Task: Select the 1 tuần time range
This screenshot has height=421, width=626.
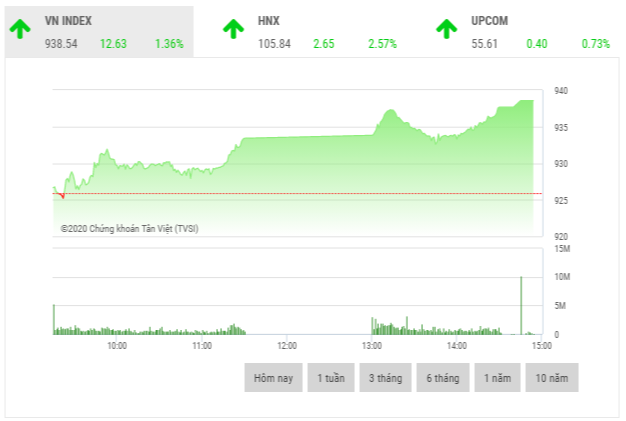Action: coord(331,378)
